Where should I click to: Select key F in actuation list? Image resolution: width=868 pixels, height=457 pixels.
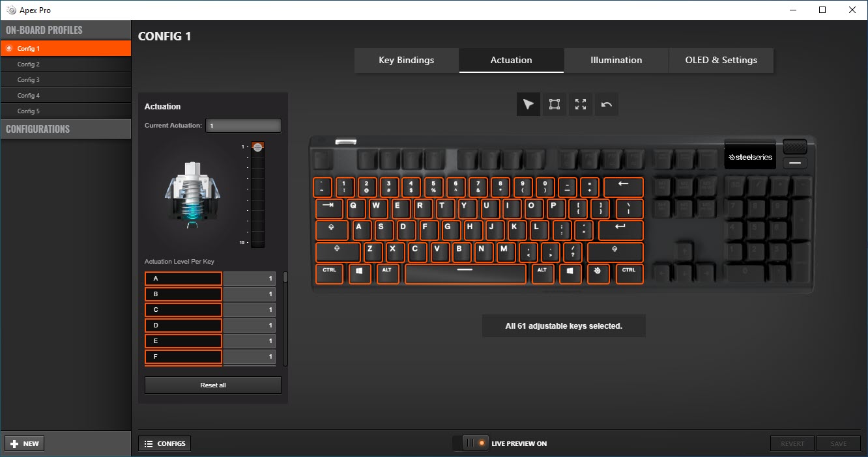pos(183,357)
